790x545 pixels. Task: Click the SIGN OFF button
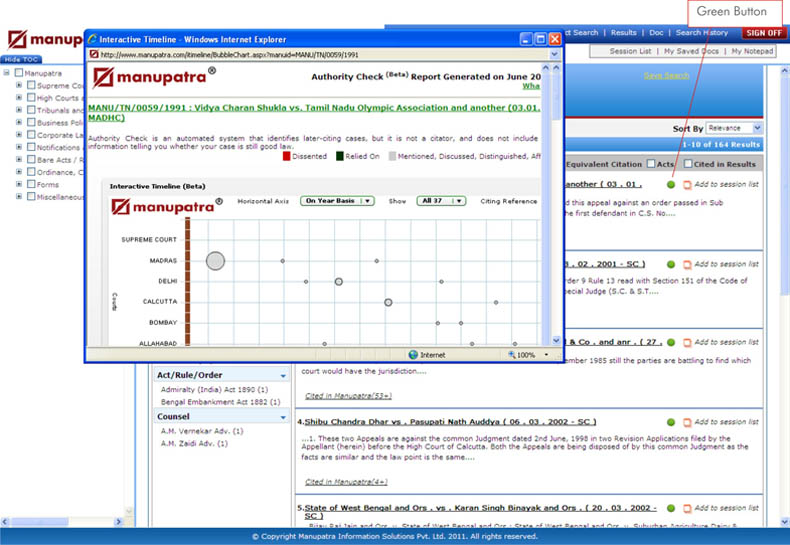tap(764, 33)
